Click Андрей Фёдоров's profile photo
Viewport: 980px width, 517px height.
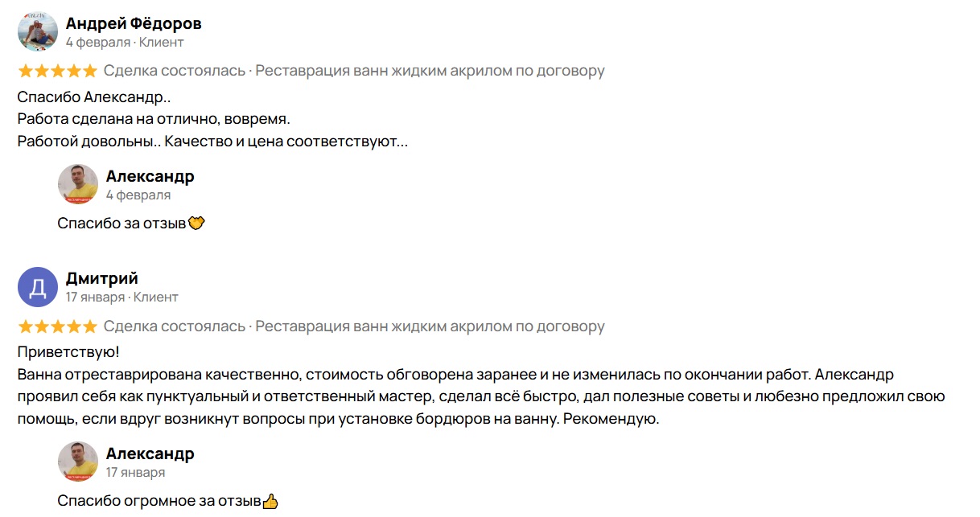click(37, 32)
